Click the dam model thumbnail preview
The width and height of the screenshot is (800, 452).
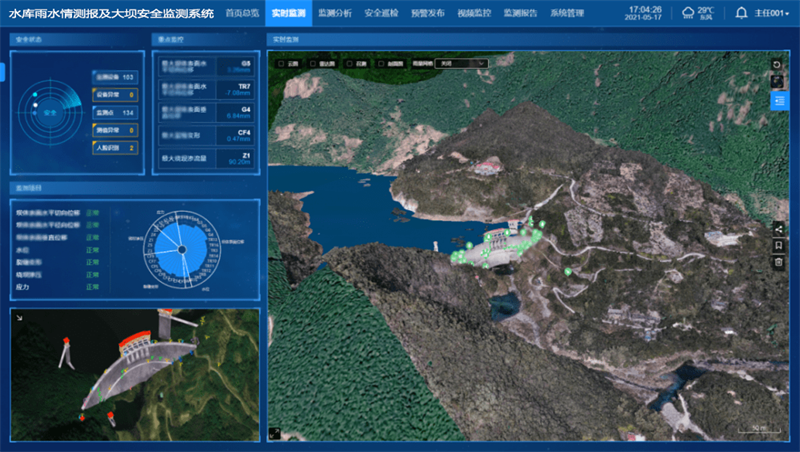(134, 374)
